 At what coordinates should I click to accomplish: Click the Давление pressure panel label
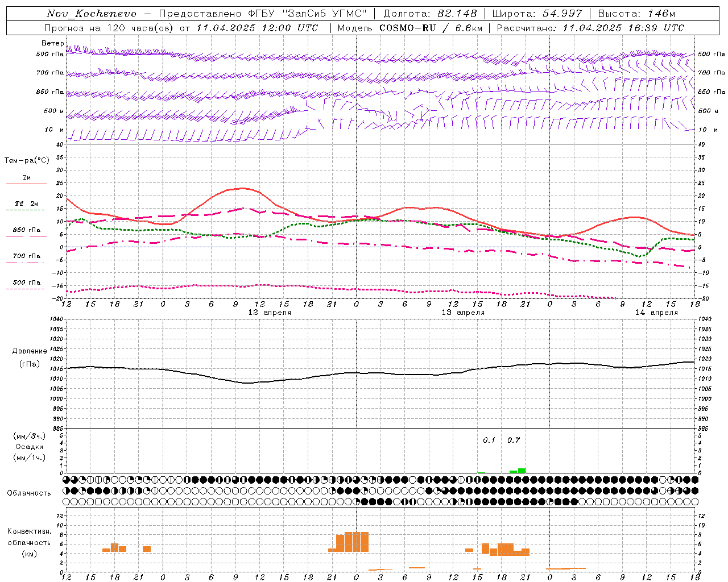click(x=30, y=351)
